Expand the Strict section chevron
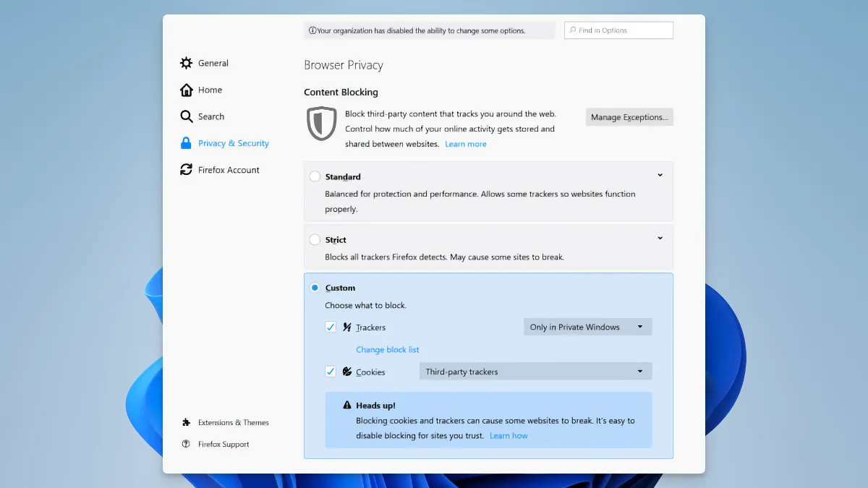Image resolution: width=868 pixels, height=488 pixels. pyautogui.click(x=660, y=238)
